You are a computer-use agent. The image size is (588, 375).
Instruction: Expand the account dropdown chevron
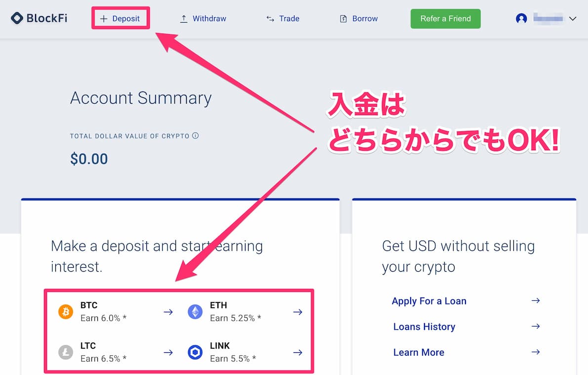click(573, 18)
